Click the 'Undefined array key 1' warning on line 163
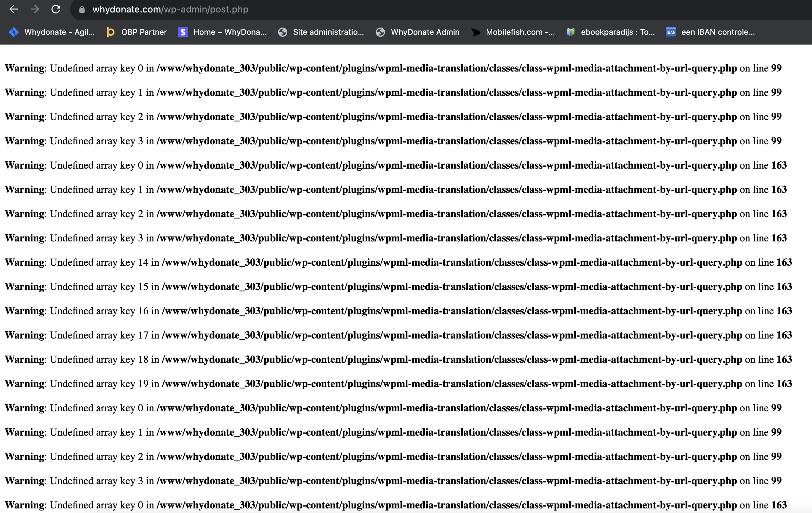Viewport: 812px width, 513px height. pos(396,190)
